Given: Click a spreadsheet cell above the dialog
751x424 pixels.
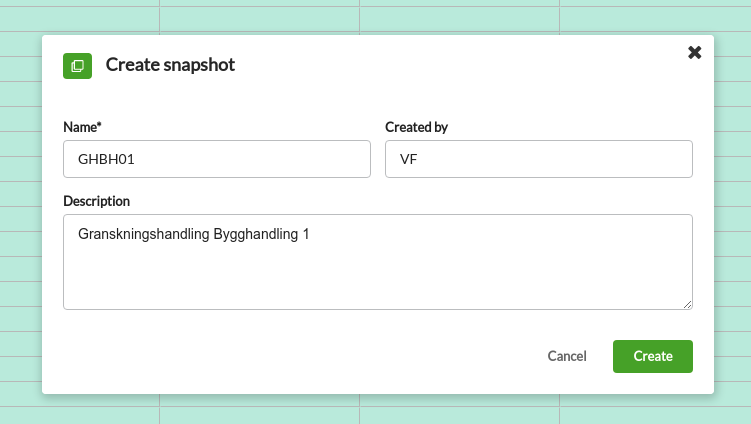Looking at the screenshot, I should [x=259, y=19].
